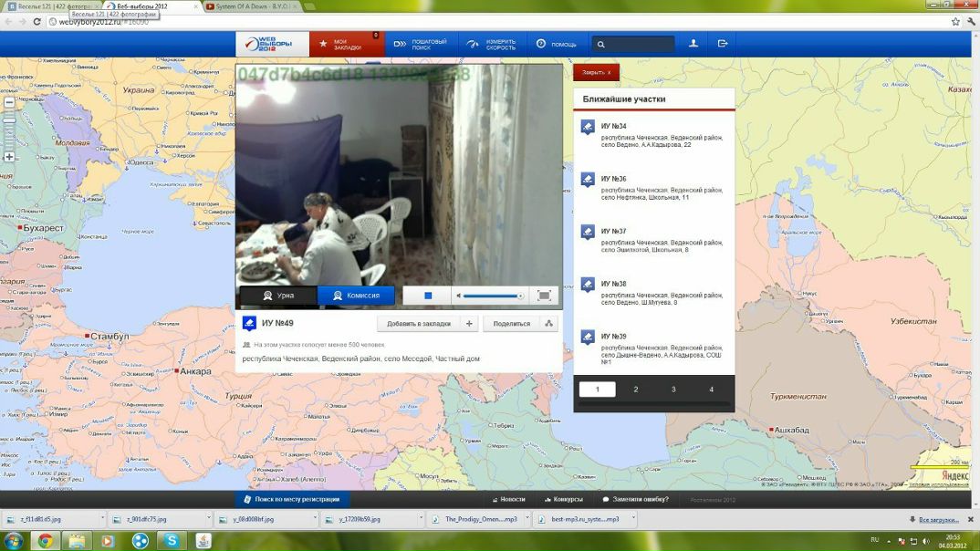This screenshot has height=551, width=980.
Task: Click the logout icon at navbar right
Action: coord(722,43)
